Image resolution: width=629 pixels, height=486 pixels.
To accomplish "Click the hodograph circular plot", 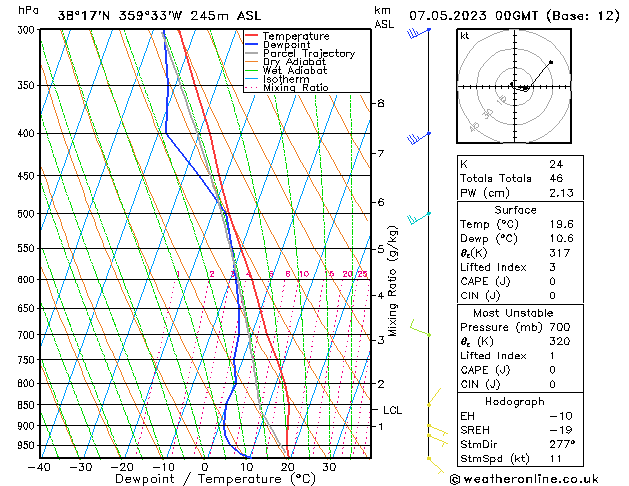I will 516,87.
